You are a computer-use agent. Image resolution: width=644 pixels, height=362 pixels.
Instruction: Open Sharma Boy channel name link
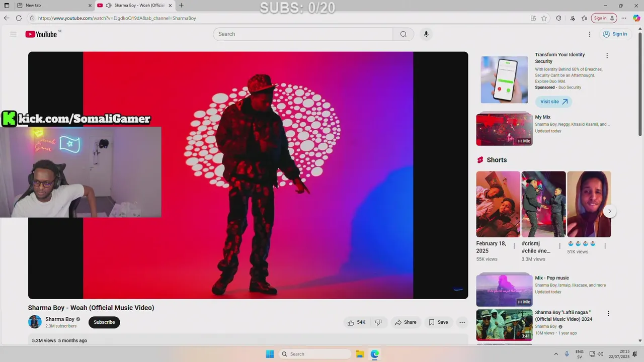[60, 319]
